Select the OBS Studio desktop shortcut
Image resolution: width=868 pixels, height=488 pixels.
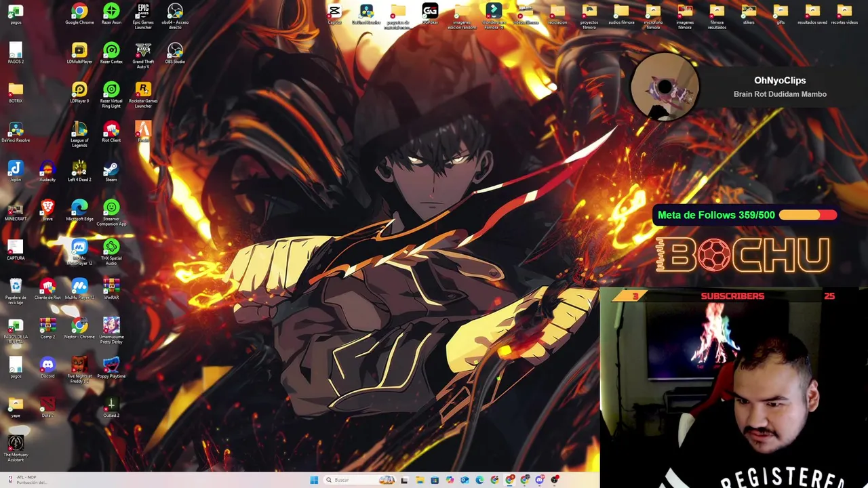[x=175, y=53]
